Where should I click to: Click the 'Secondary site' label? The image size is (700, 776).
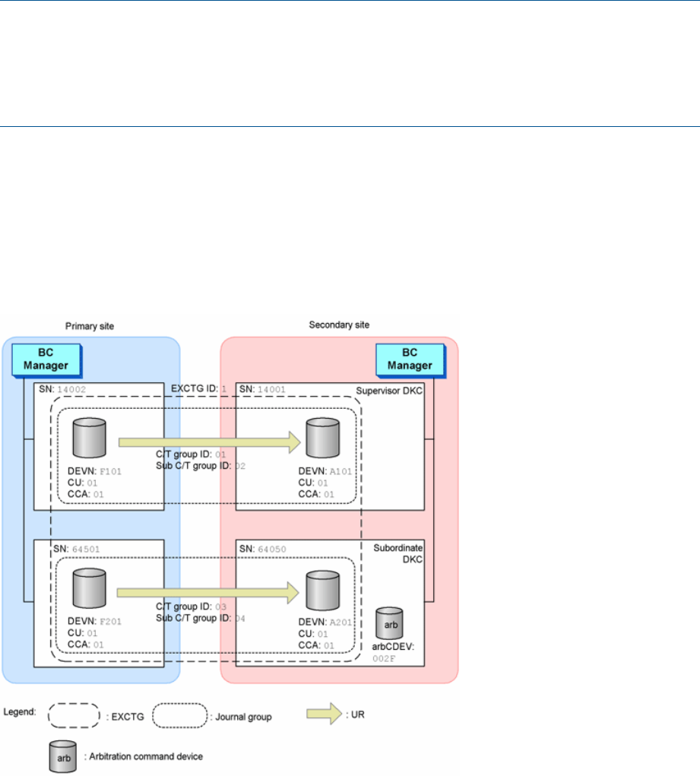point(339,325)
